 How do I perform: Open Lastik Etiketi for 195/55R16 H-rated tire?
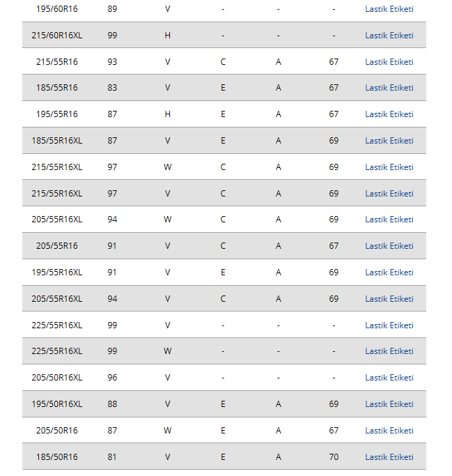389,114
